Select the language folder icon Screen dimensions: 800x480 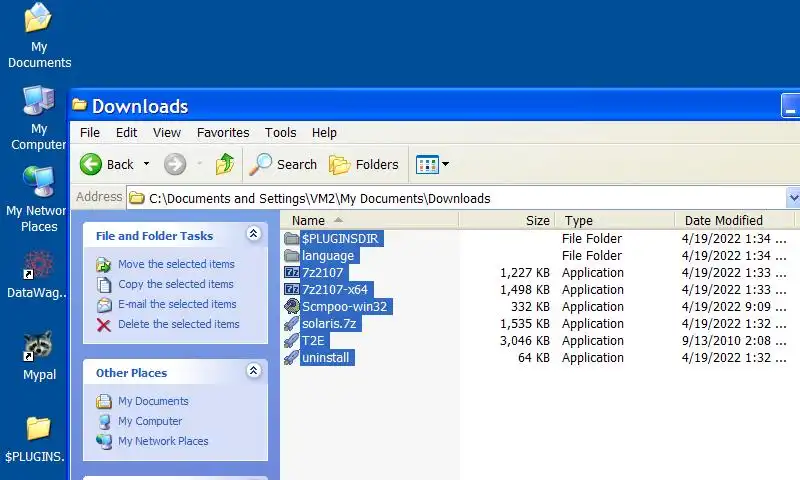(291, 255)
